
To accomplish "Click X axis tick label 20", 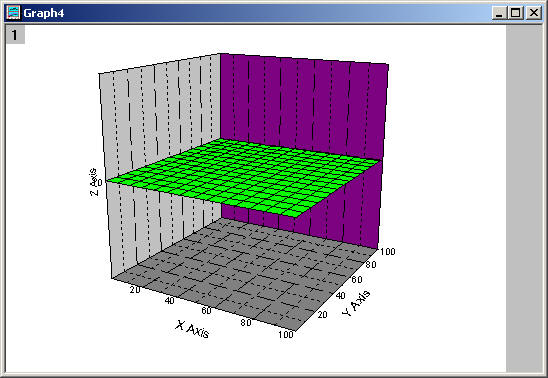I will point(135,289).
